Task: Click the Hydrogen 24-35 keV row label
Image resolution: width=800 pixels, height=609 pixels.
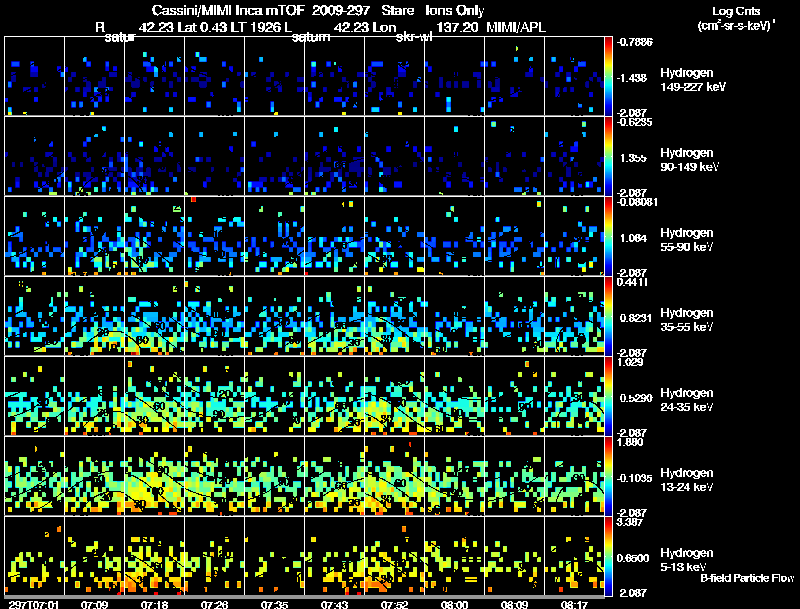Action: tap(687, 400)
